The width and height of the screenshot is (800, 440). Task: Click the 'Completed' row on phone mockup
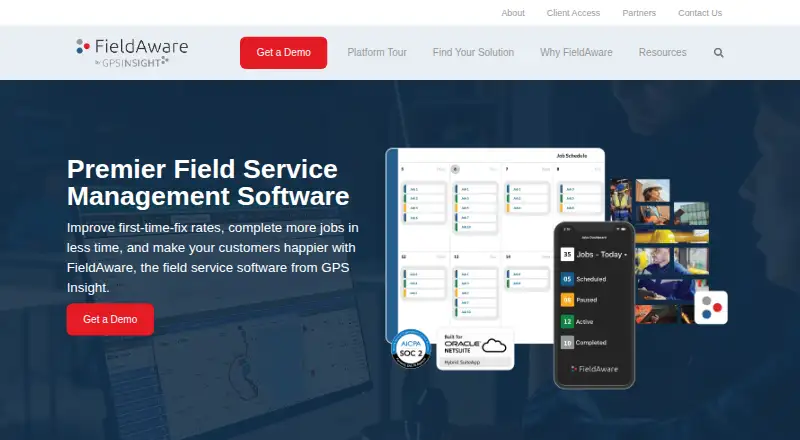click(x=584, y=343)
